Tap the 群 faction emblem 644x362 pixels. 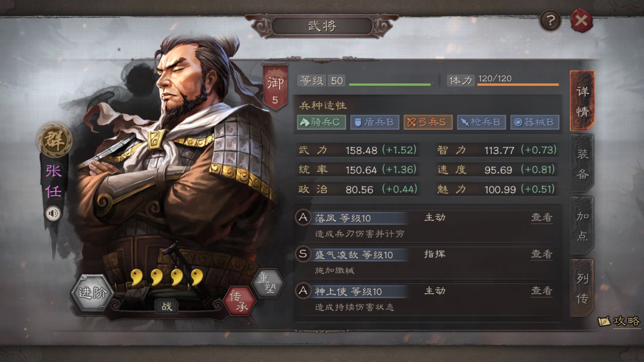(x=54, y=140)
